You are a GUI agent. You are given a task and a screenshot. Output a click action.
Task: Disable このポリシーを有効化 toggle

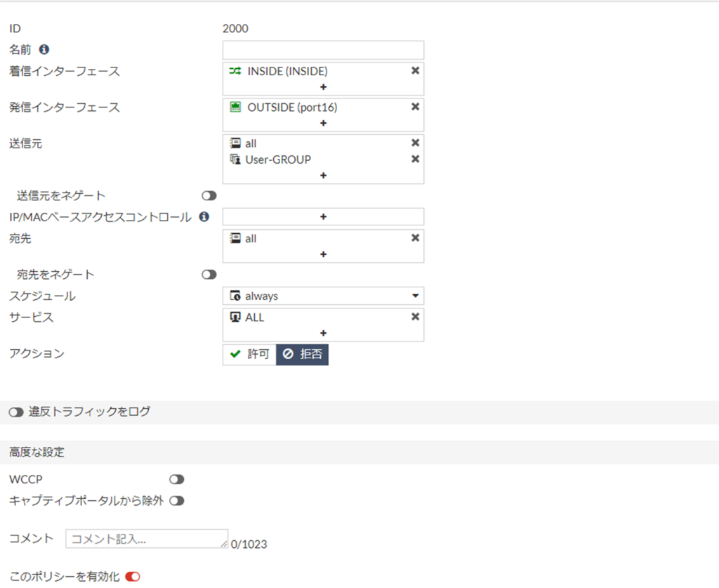click(133, 577)
